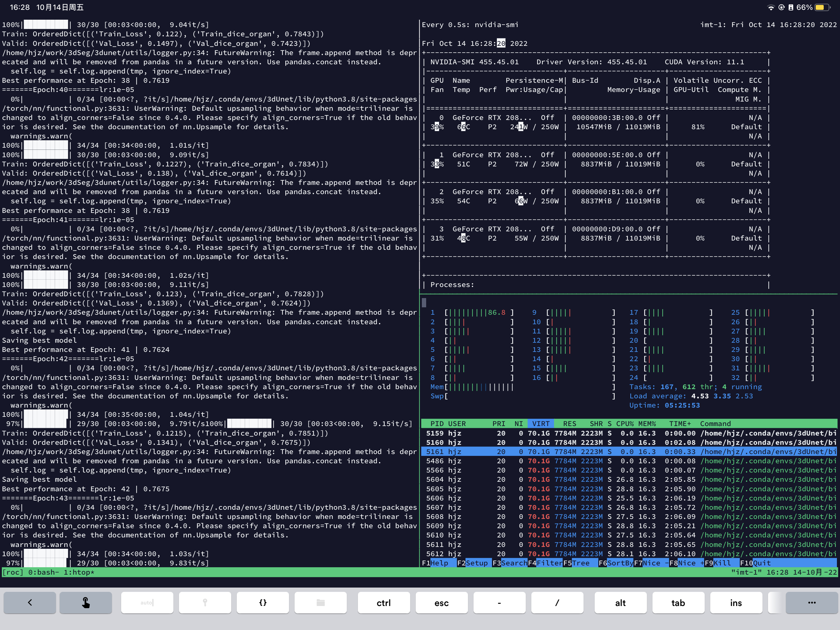Tap the alt modifier key
Screen dimensions: 840x630
click(620, 602)
